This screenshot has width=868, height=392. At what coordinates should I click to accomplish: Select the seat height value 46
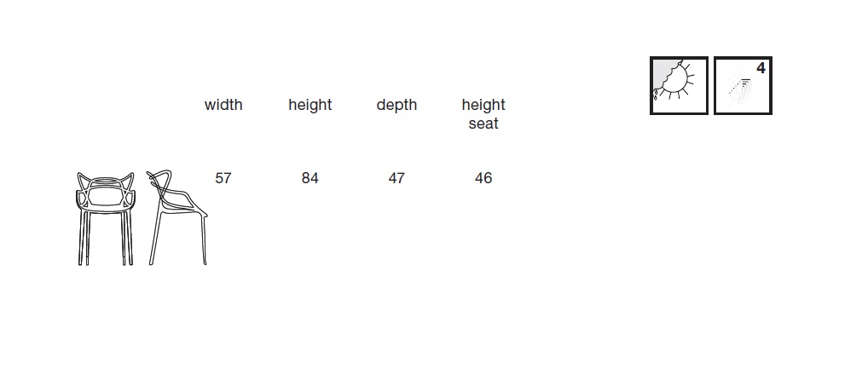pyautogui.click(x=483, y=178)
